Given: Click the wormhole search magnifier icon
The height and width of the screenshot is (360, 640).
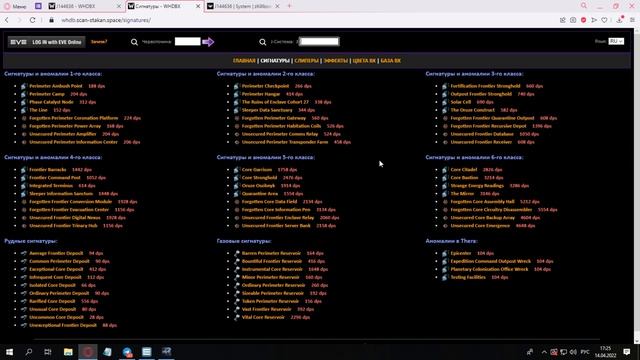Looking at the screenshot, I should pos(134,42).
